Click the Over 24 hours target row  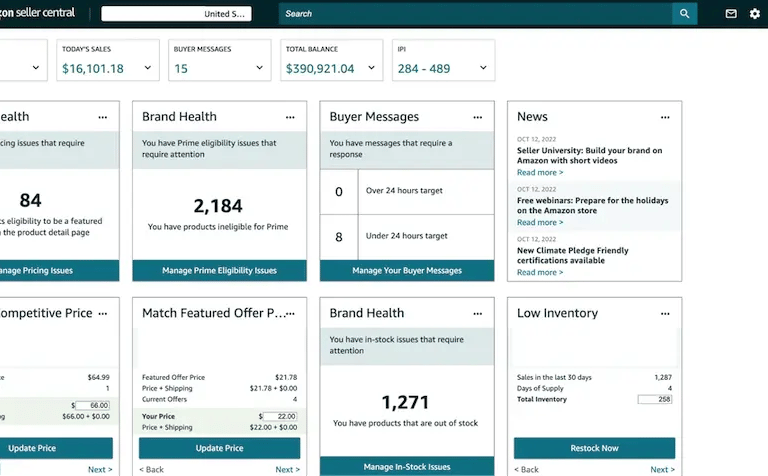click(407, 191)
